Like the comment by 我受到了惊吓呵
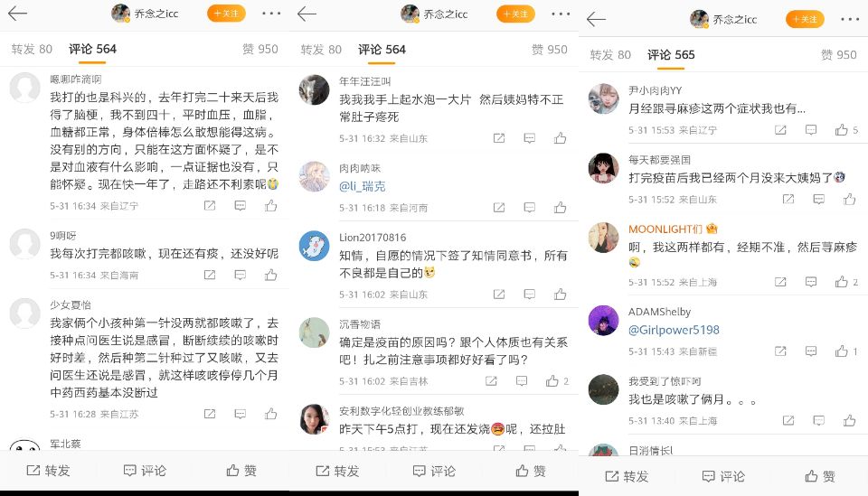This screenshot has height=496, width=868. tap(850, 421)
